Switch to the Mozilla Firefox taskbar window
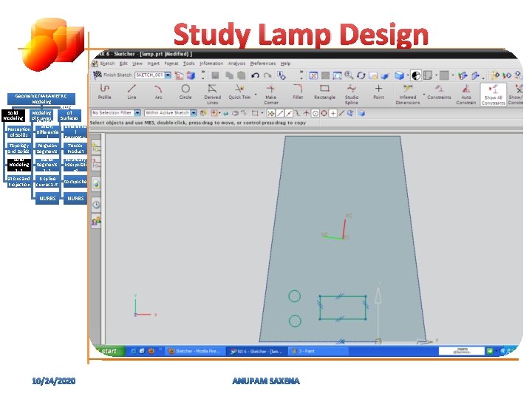This screenshot has height=399, width=532. click(195, 352)
